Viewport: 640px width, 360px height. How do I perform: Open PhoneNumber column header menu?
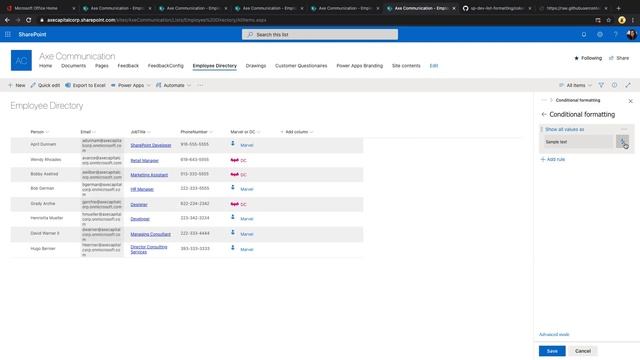pyautogui.click(x=197, y=132)
